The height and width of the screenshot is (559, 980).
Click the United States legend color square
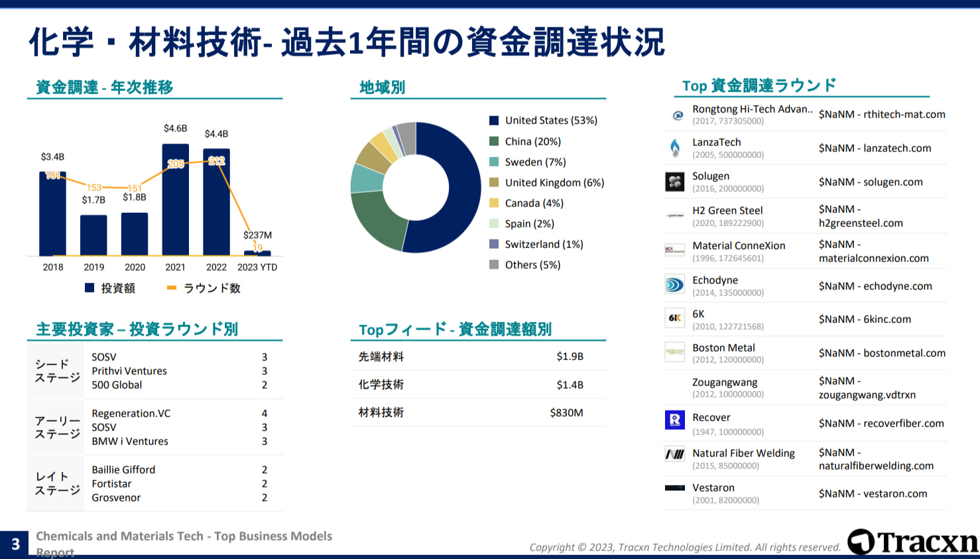tap(494, 121)
